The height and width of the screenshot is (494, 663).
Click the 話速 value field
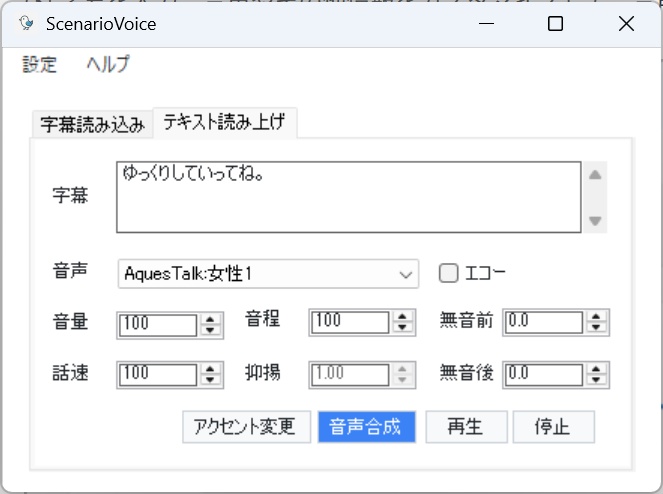tap(158, 375)
